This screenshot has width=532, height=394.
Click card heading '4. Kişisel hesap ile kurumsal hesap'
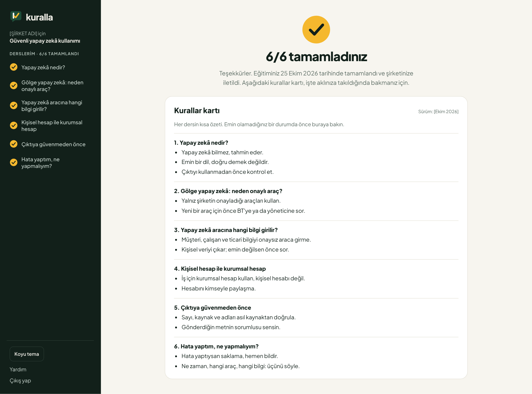(x=220, y=269)
